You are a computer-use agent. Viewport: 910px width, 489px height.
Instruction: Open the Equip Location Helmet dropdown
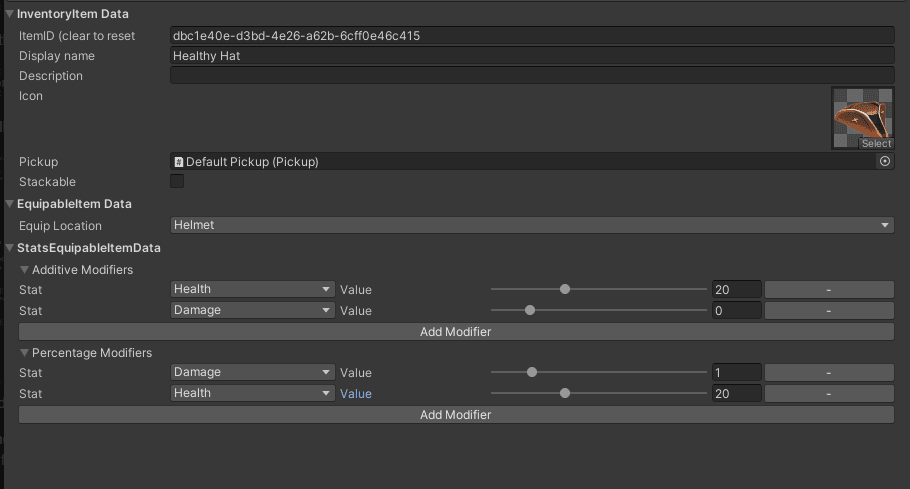pos(532,225)
